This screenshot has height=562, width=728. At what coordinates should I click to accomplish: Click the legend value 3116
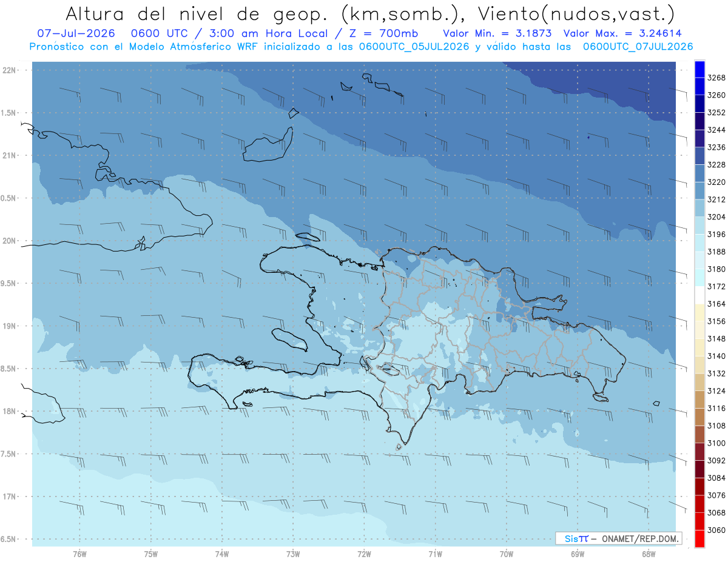coord(716,408)
